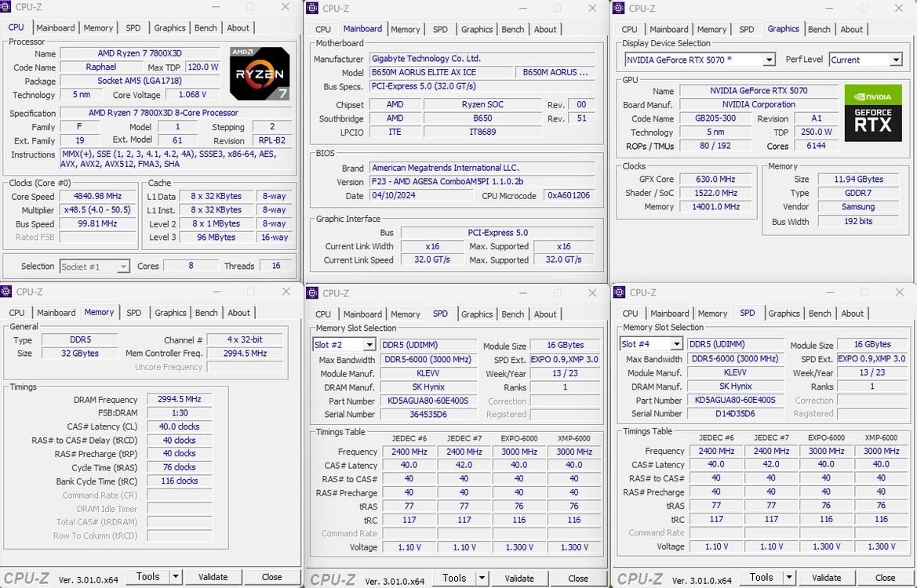Click the GPU code name GB205-300
The image size is (917, 588).
pyautogui.click(x=715, y=118)
